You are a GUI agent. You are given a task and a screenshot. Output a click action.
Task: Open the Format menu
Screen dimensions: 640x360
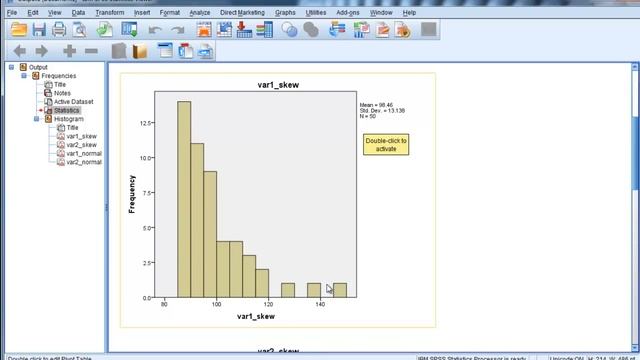click(170, 13)
